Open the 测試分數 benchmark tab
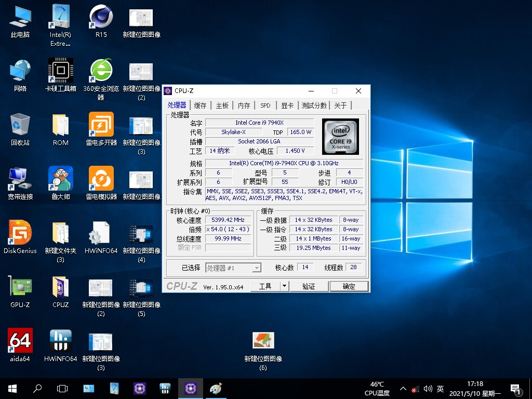This screenshot has height=399, width=532. 314,105
